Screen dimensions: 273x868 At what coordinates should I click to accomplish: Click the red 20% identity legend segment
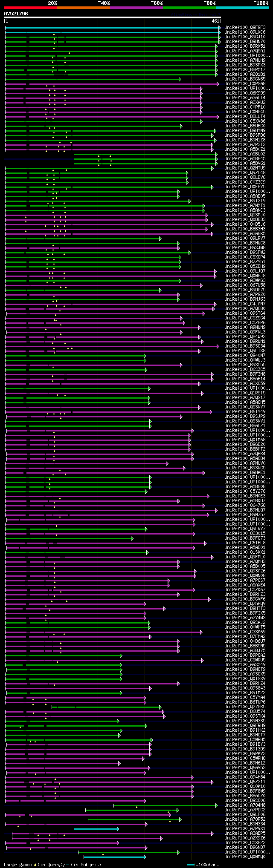[30, 8]
